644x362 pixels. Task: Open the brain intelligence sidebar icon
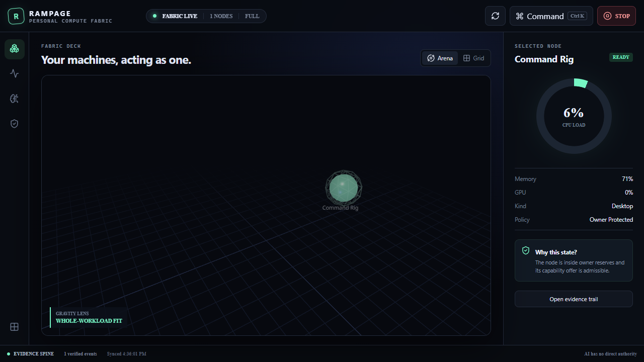tap(15, 99)
